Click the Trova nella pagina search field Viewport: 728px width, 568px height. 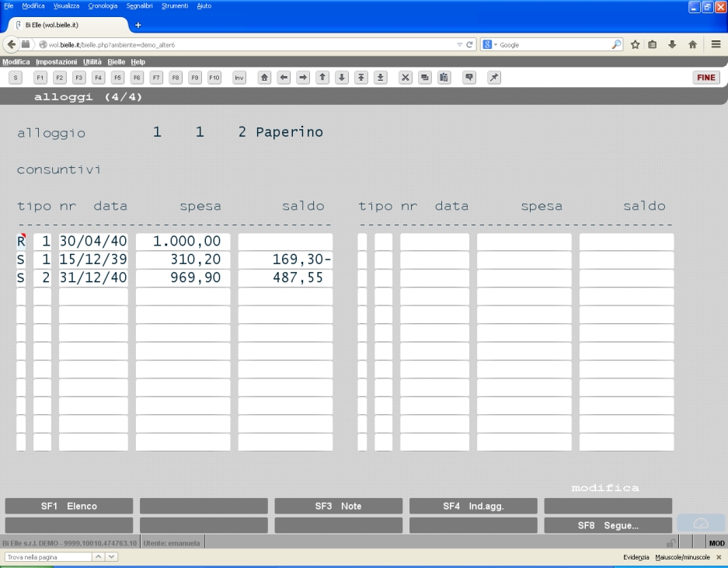(48, 557)
